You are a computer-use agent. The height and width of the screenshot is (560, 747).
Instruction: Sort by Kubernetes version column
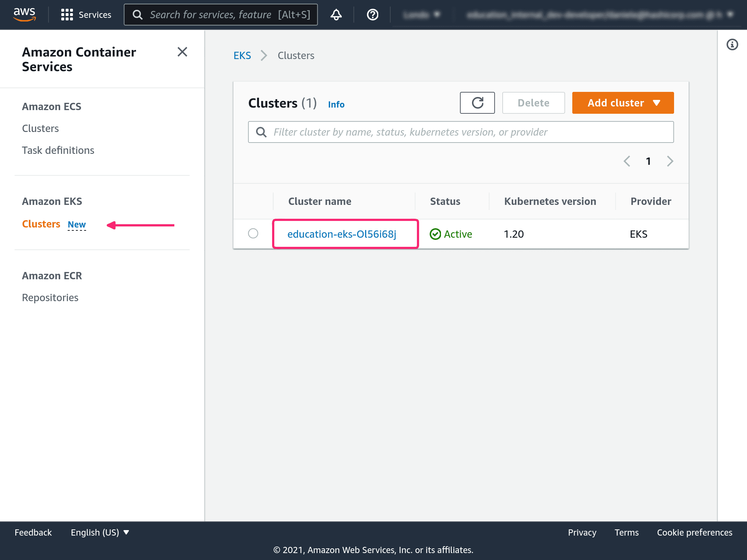click(550, 201)
